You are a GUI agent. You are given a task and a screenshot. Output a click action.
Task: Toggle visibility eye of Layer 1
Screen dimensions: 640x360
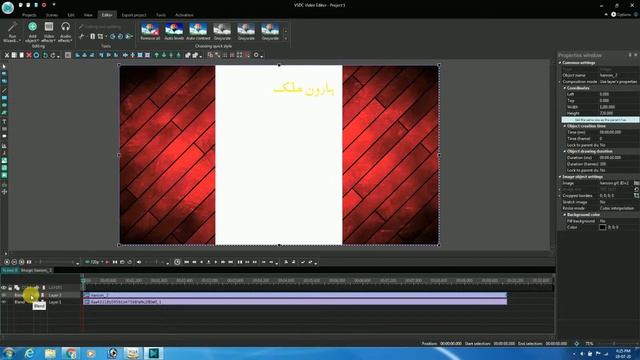(x=4, y=302)
